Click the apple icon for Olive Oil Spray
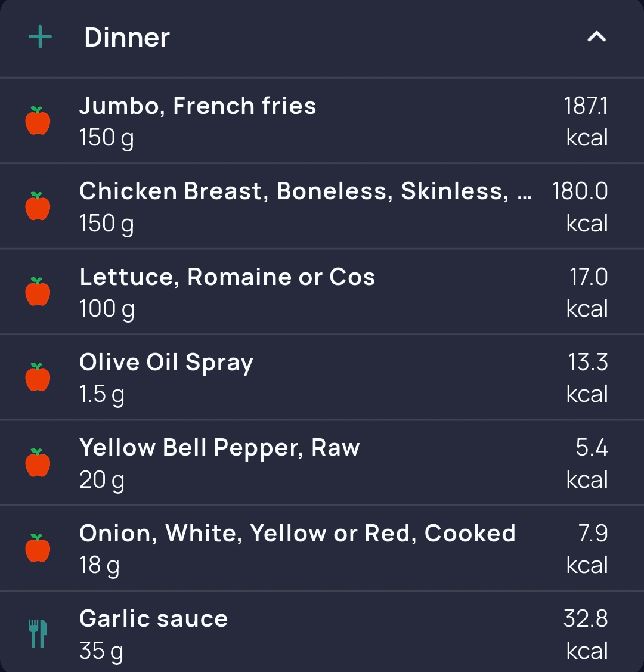The width and height of the screenshot is (644, 672). (38, 377)
